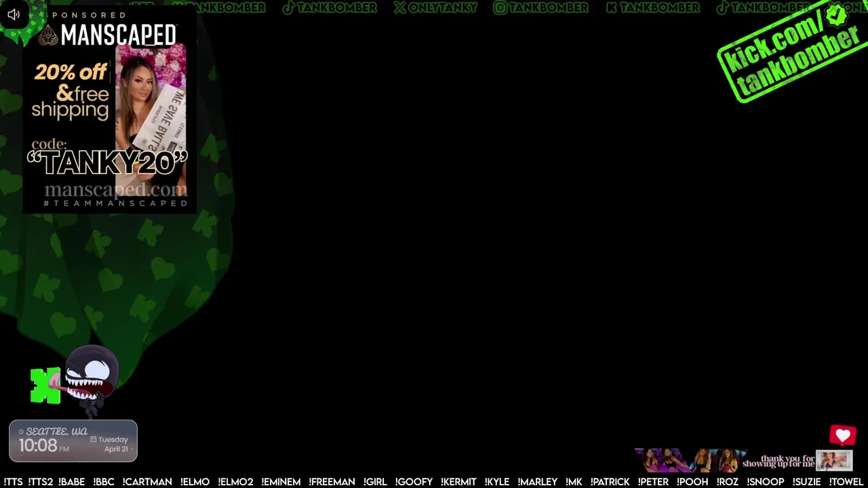Click the MANSCAPED brand name
Viewport: 868px width, 488px height.
tap(119, 35)
